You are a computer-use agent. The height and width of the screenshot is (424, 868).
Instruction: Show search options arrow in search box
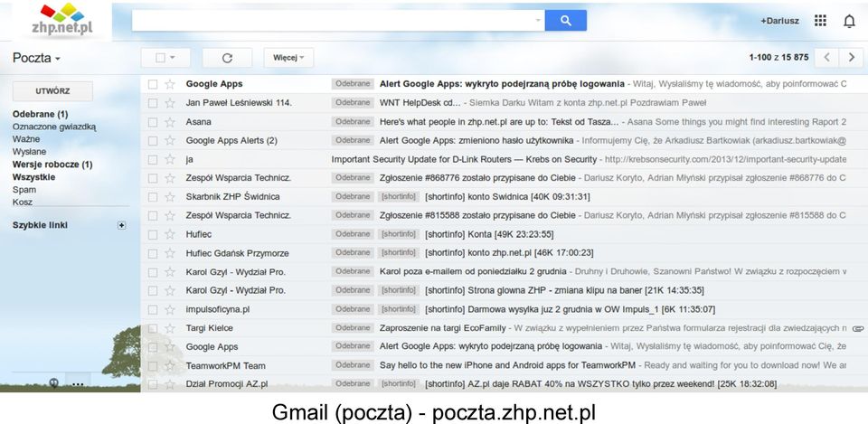click(x=537, y=21)
